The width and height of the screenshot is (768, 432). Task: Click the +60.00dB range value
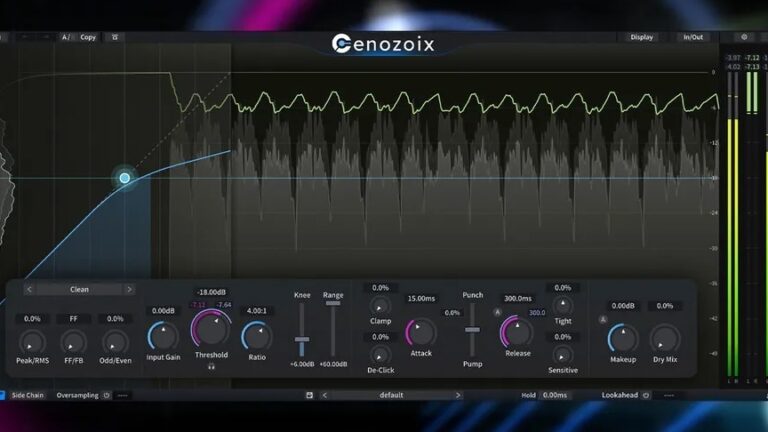333,364
